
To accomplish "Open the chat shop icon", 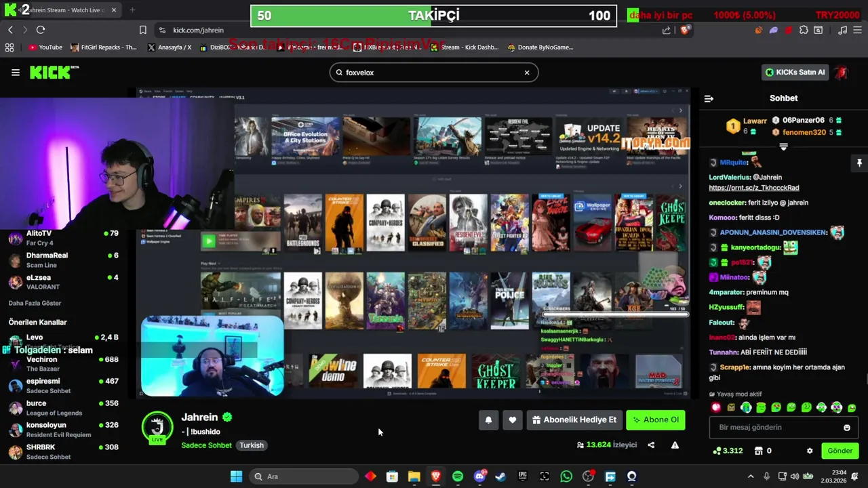I will [759, 451].
